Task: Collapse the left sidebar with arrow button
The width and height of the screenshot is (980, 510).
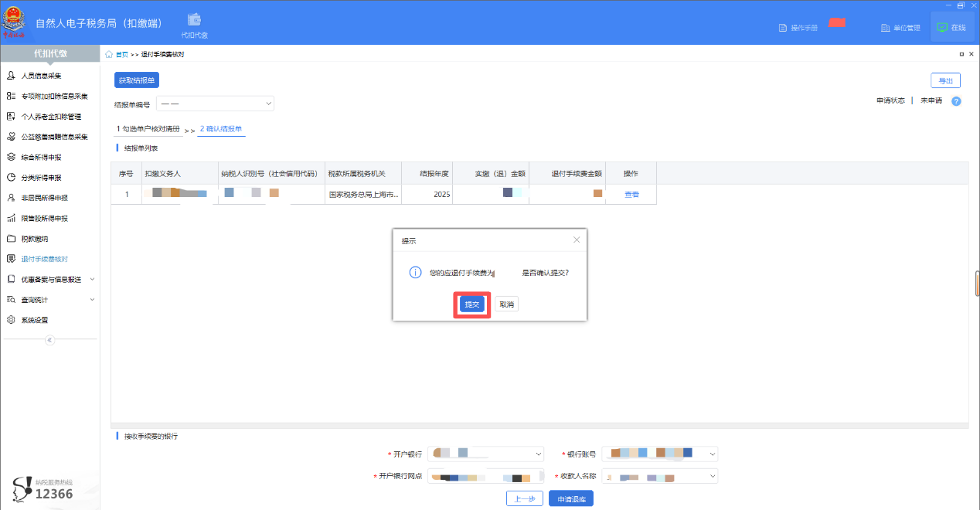Action: (x=49, y=340)
